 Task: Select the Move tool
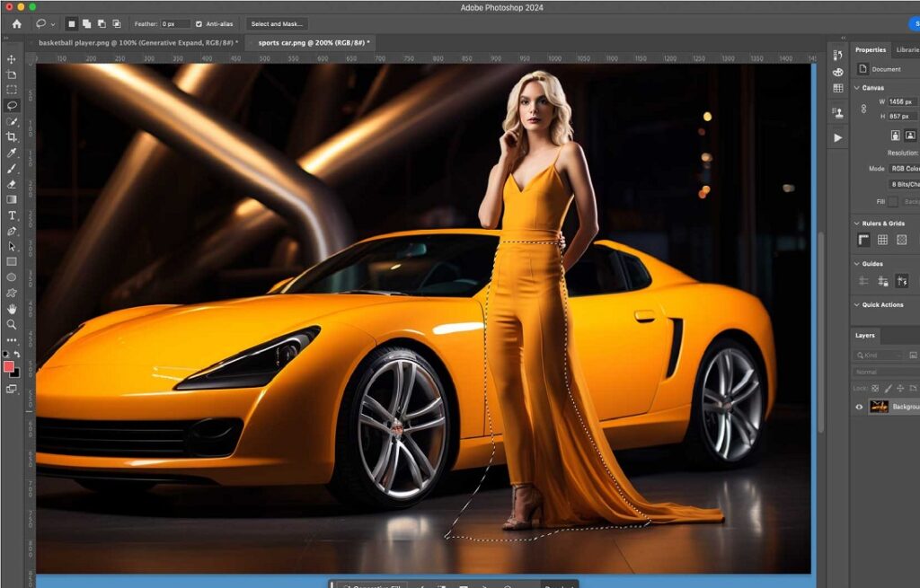[x=12, y=59]
